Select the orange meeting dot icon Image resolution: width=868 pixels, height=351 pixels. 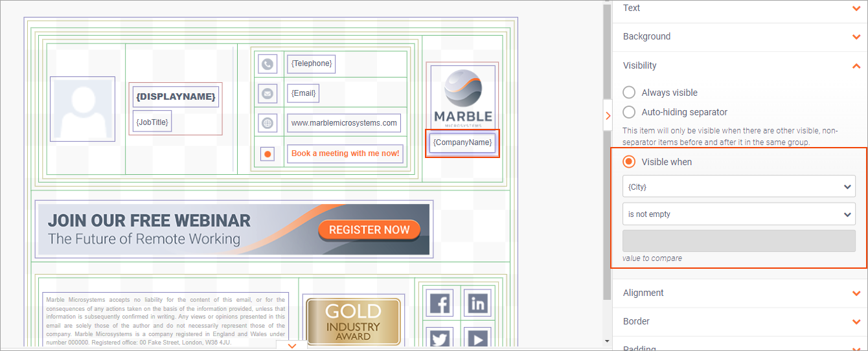click(x=268, y=154)
